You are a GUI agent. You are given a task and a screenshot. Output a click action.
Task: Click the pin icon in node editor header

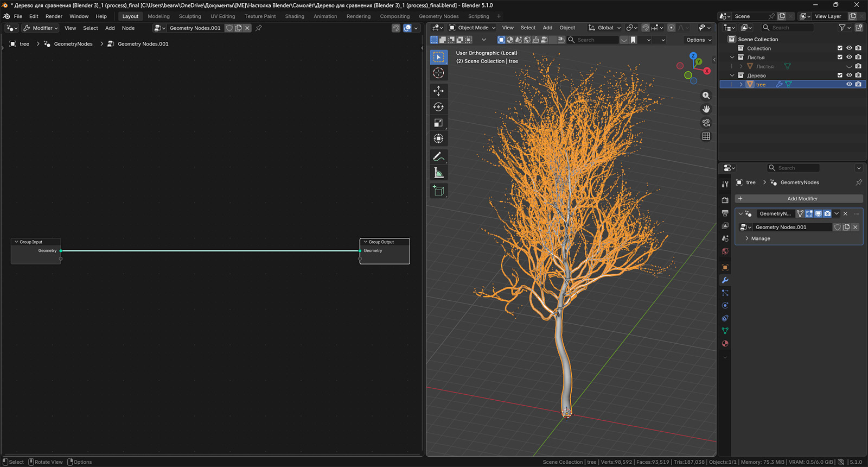(259, 28)
